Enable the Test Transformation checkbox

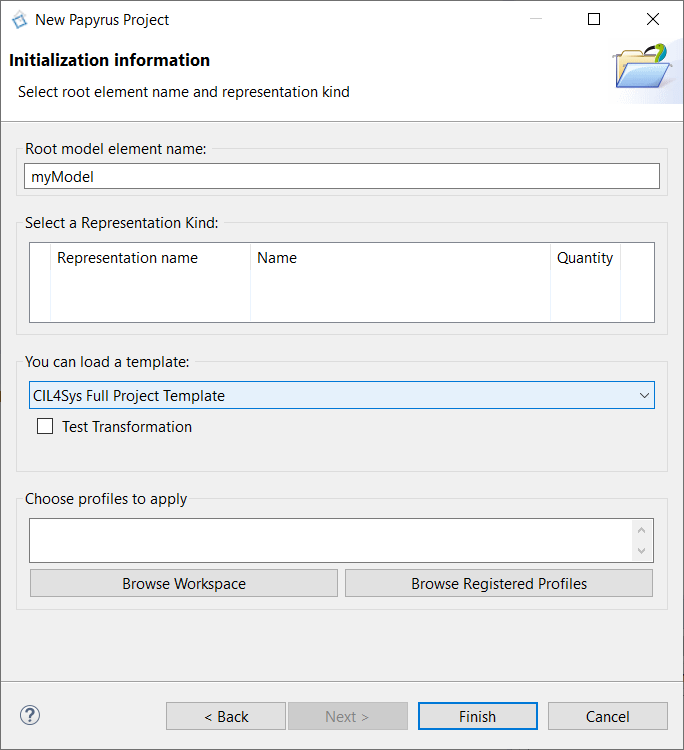pos(45,426)
